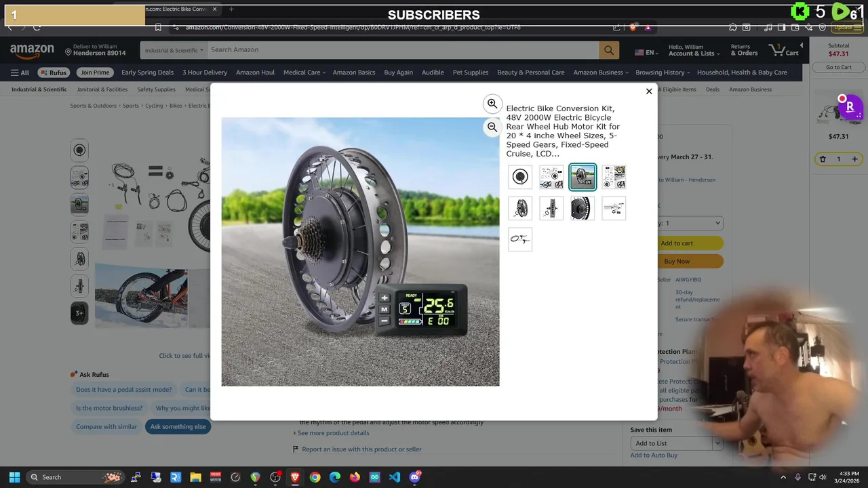Image resolution: width=868 pixels, height=488 pixels.
Task: Open Early Spring Deals
Action: coord(147,73)
